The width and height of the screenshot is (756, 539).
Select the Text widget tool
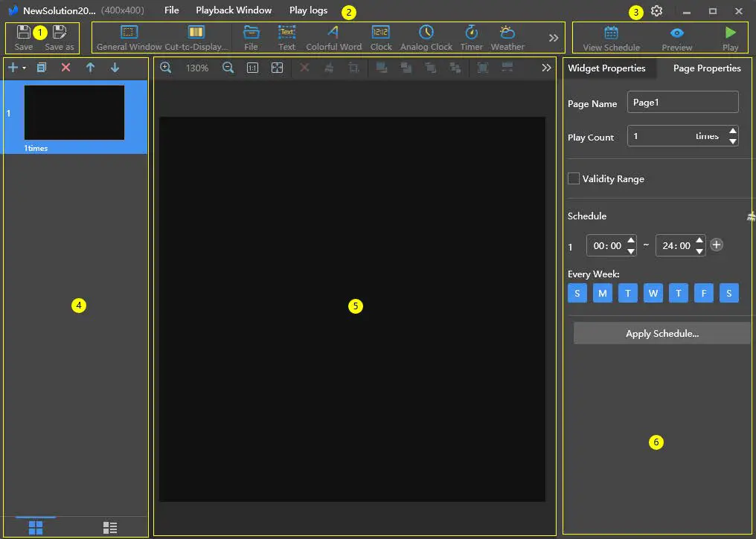point(286,36)
